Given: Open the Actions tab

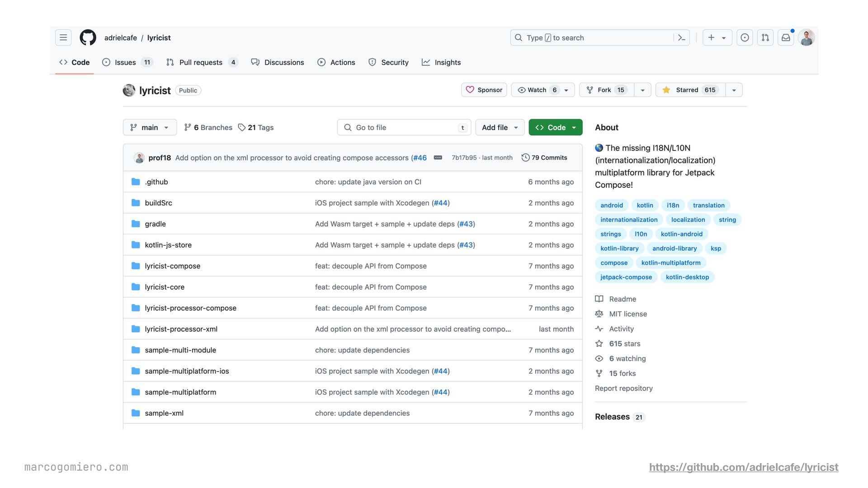Looking at the screenshot, I should [336, 62].
